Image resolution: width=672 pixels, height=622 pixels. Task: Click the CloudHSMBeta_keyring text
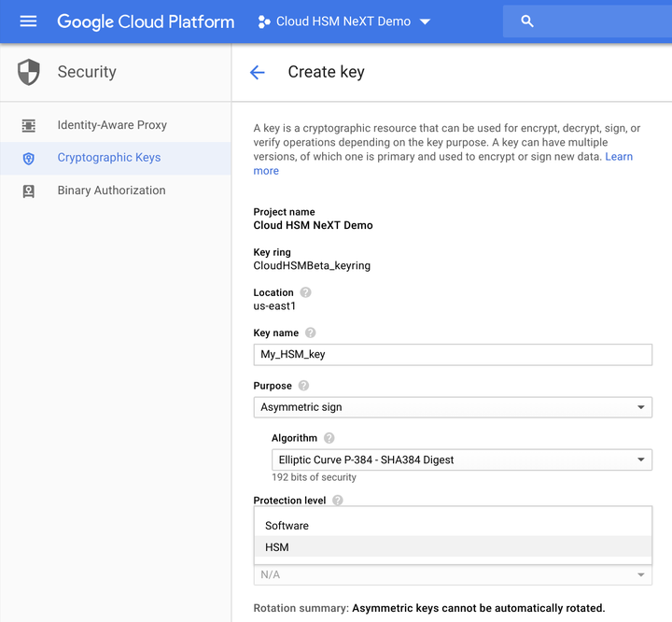coord(312,265)
